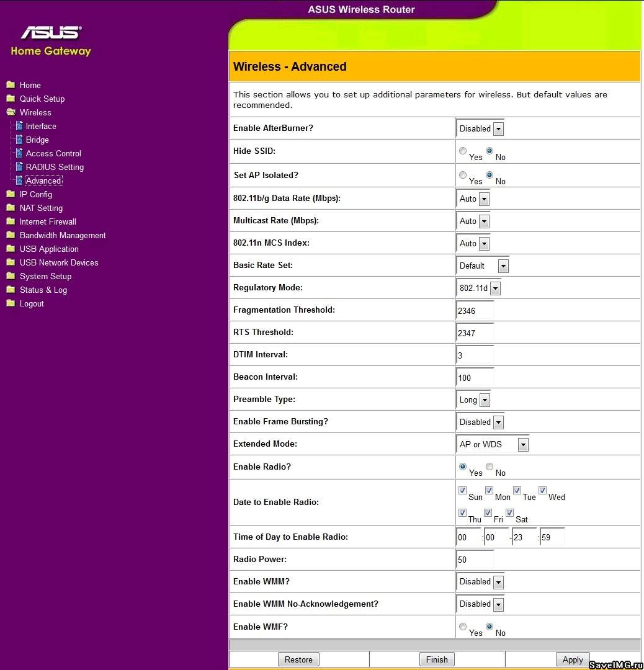Click the page icon beside RADIUS Setting
644x670 pixels.
click(19, 167)
